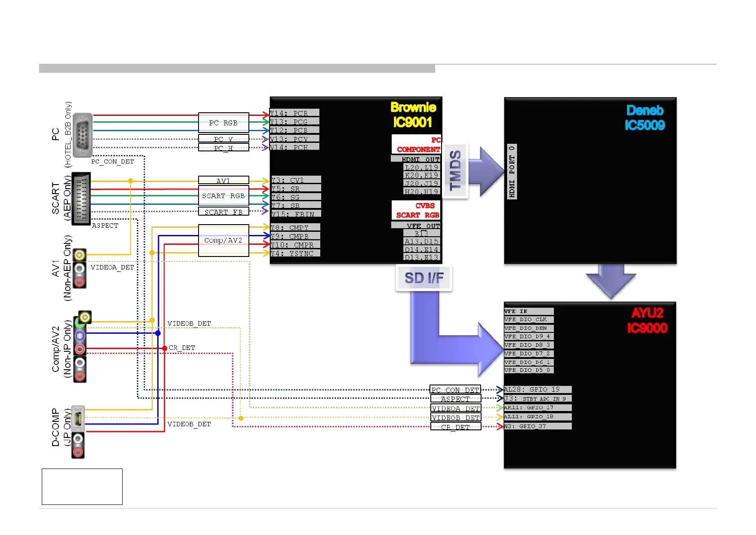Select the yellow jack of Comp/AV2
This screenshot has width=756, height=535.
pyautogui.click(x=85, y=317)
